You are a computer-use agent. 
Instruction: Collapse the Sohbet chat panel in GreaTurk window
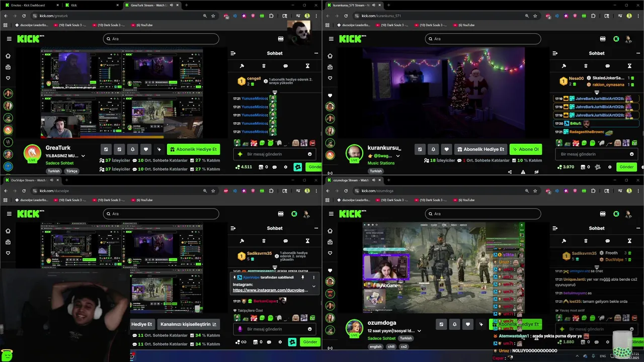(x=233, y=53)
